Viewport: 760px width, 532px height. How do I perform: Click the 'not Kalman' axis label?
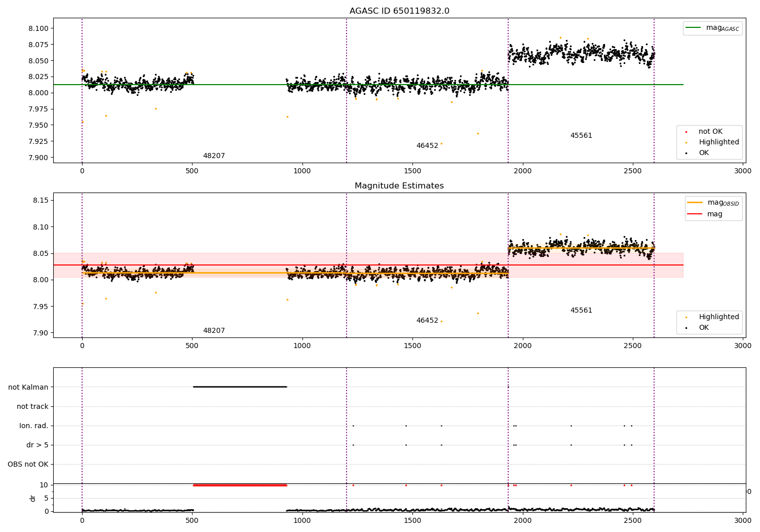[28, 388]
